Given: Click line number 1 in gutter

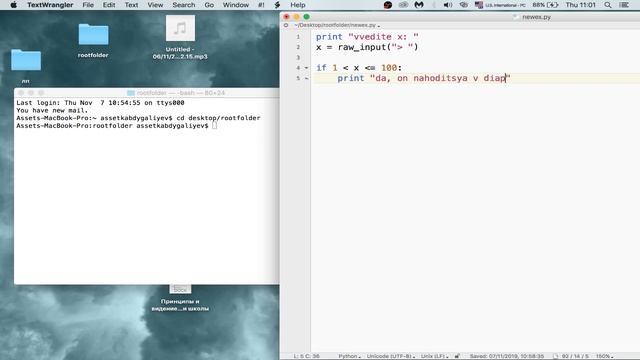Looking at the screenshot, I should coord(298,37).
